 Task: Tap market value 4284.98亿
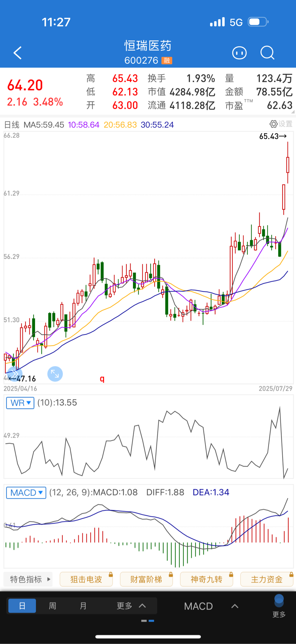(x=192, y=92)
